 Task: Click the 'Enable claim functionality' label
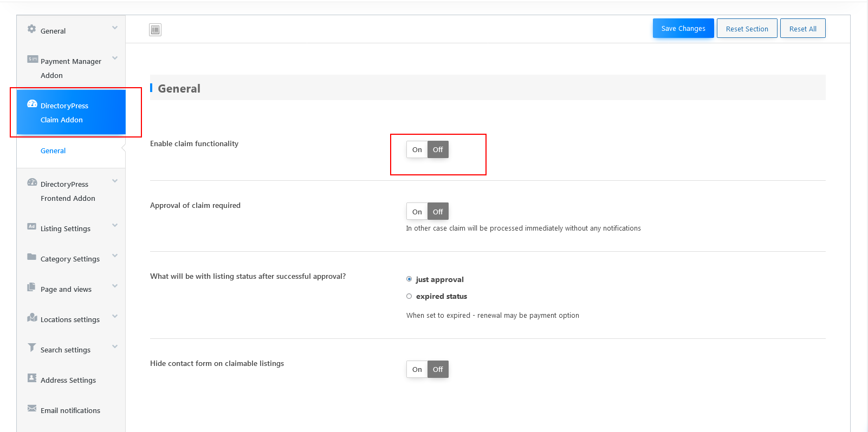[x=194, y=143]
